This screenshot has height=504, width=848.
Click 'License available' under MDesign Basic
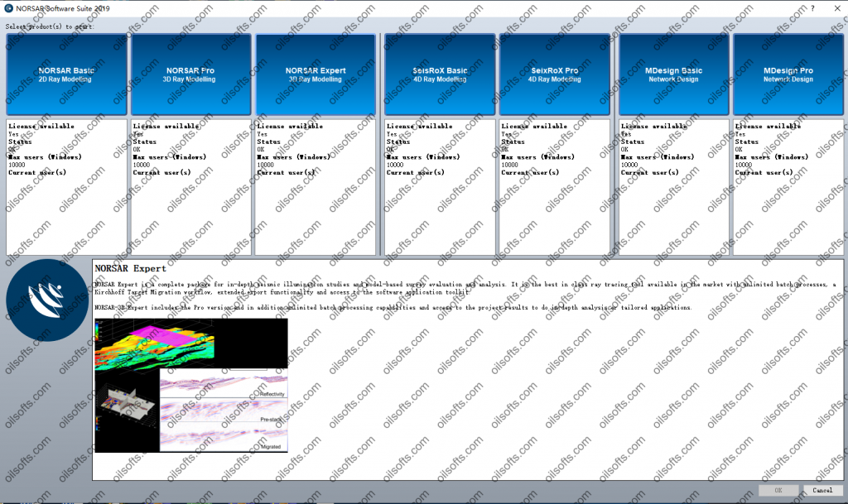(x=654, y=126)
